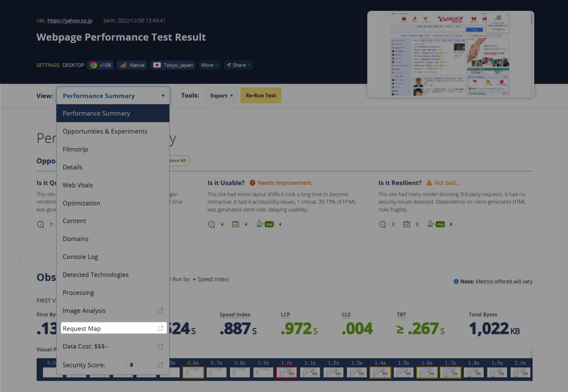Select Optimization from the view menu

(x=113, y=203)
